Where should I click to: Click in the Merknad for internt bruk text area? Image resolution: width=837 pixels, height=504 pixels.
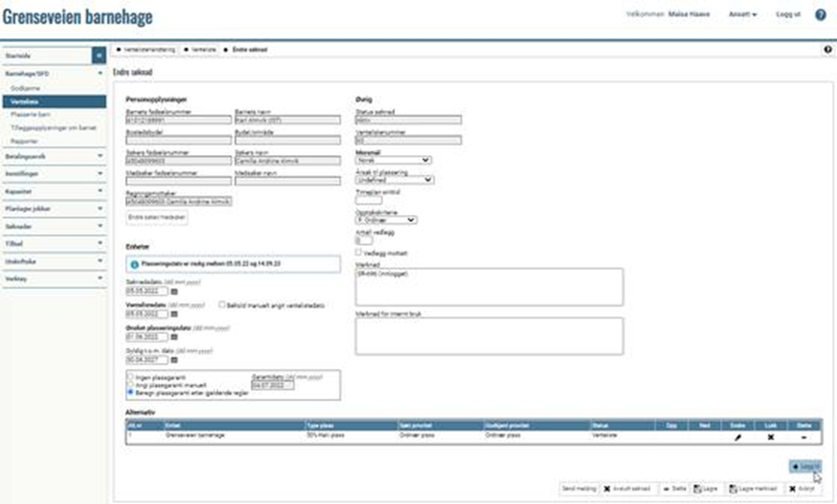point(488,336)
